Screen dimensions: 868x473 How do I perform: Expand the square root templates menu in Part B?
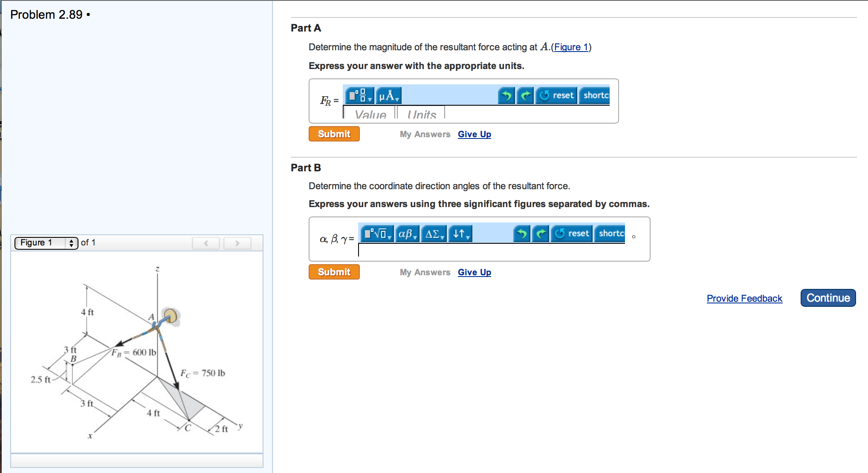point(376,234)
